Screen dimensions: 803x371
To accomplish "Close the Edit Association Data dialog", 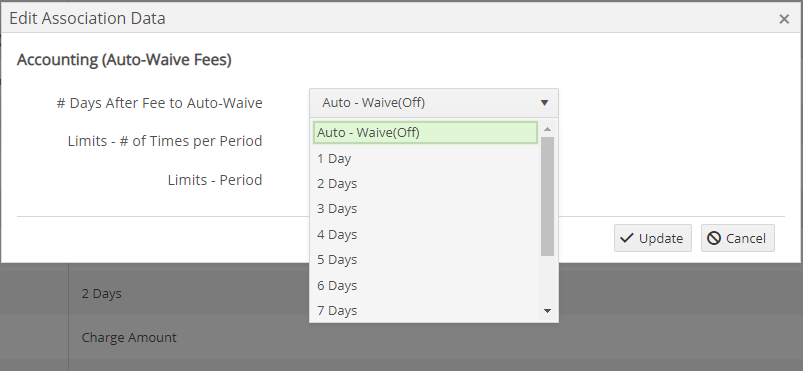I will coord(784,19).
